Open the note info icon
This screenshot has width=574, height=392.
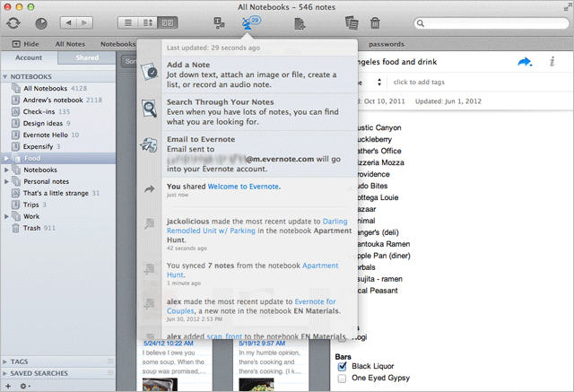pos(552,61)
